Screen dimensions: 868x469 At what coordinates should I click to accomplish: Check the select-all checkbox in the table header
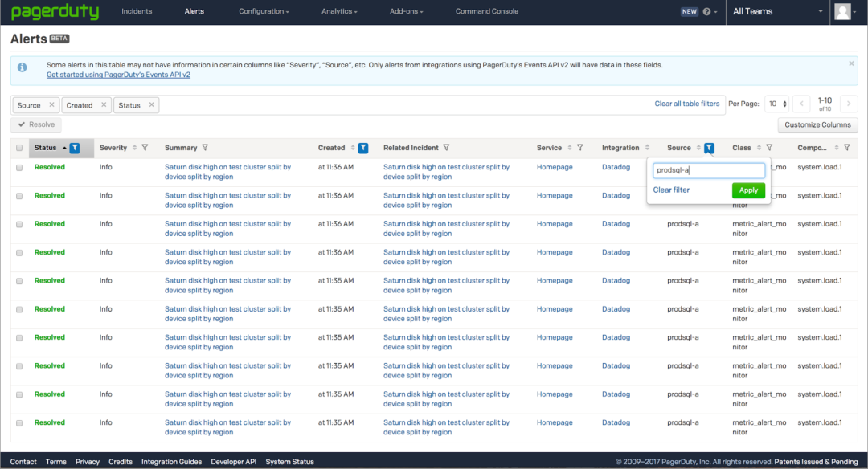click(18, 148)
